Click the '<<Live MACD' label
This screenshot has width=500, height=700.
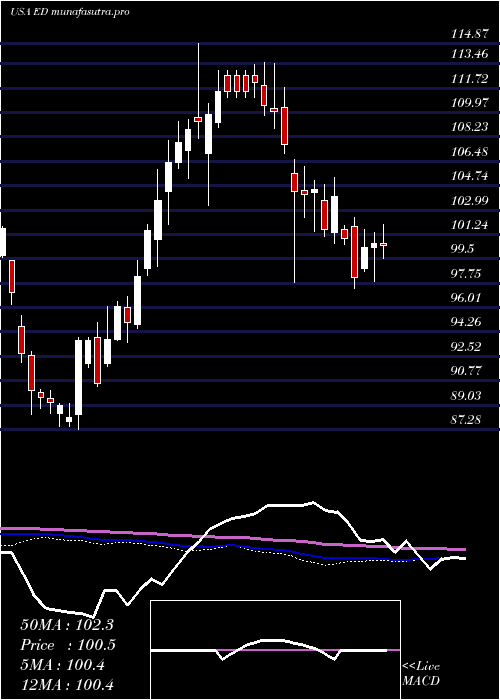[x=421, y=674]
